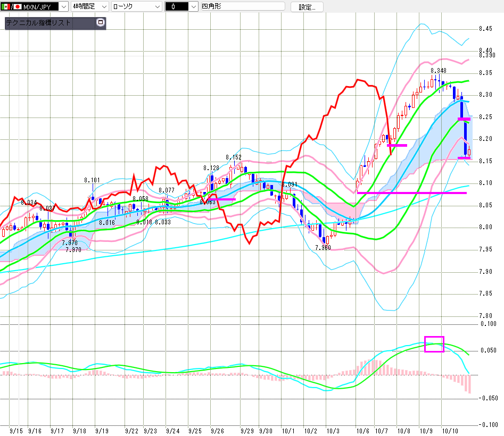Screen dimensions: 504x436
Task: Select the magenta marker below the latest candle
Action: click(464, 157)
